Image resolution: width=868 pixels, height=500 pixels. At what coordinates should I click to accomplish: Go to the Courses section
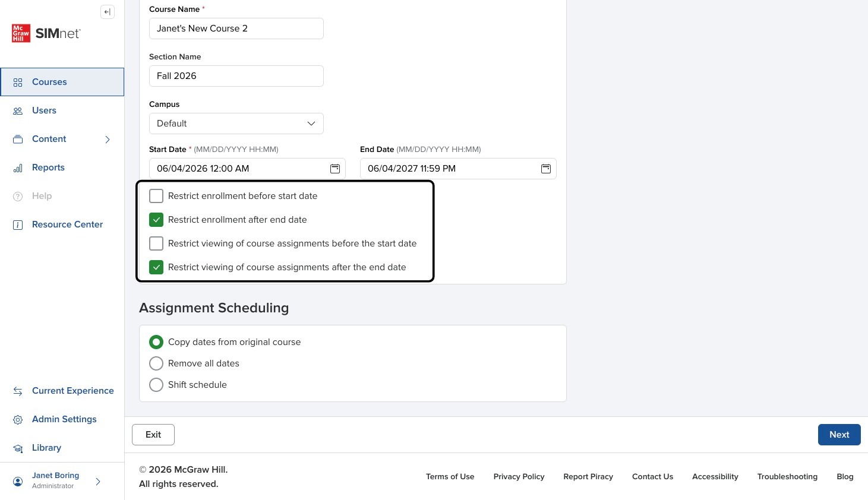[x=62, y=82]
